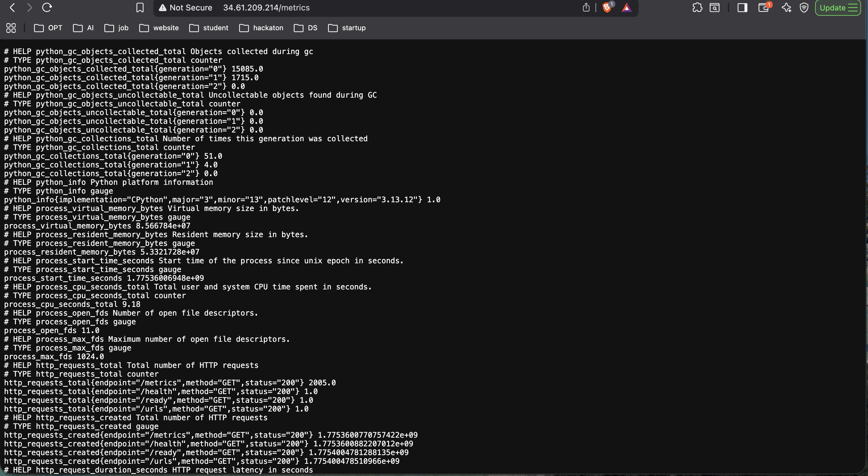Click the Share page icon
This screenshot has width=868, height=476.
tap(586, 8)
